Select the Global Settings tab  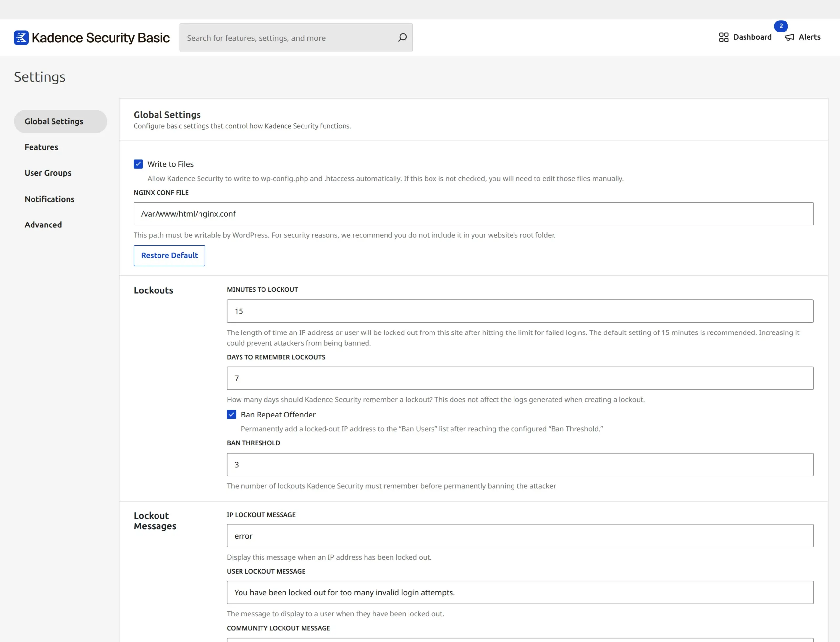pos(60,121)
